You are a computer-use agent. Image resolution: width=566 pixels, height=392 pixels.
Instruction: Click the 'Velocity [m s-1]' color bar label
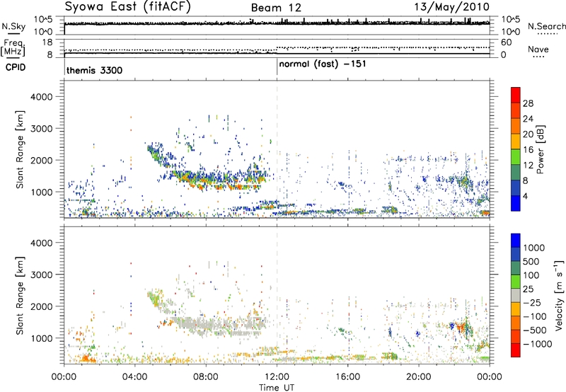(x=559, y=295)
